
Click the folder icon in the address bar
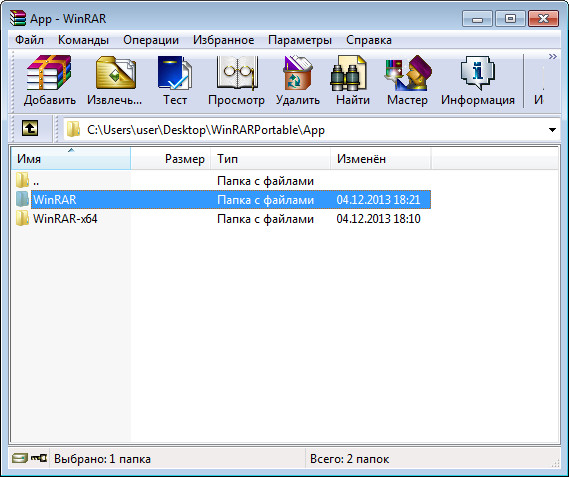tap(74, 129)
